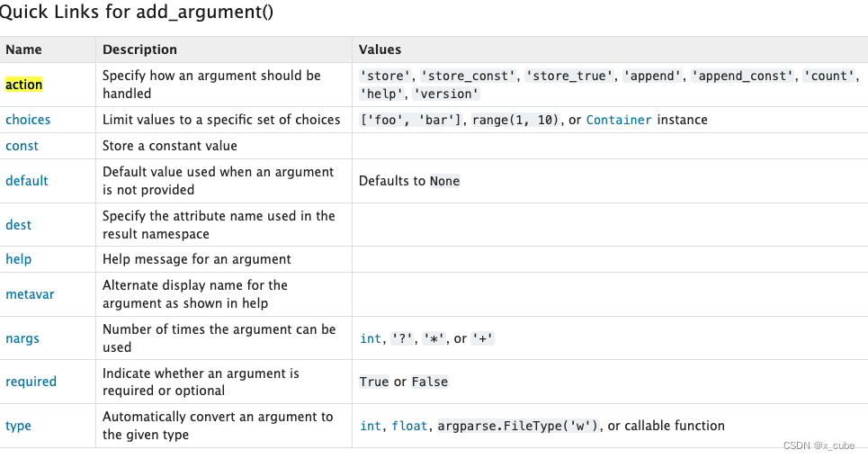The height and width of the screenshot is (459, 868).
Task: Open the help parameter link
Action: [x=18, y=259]
